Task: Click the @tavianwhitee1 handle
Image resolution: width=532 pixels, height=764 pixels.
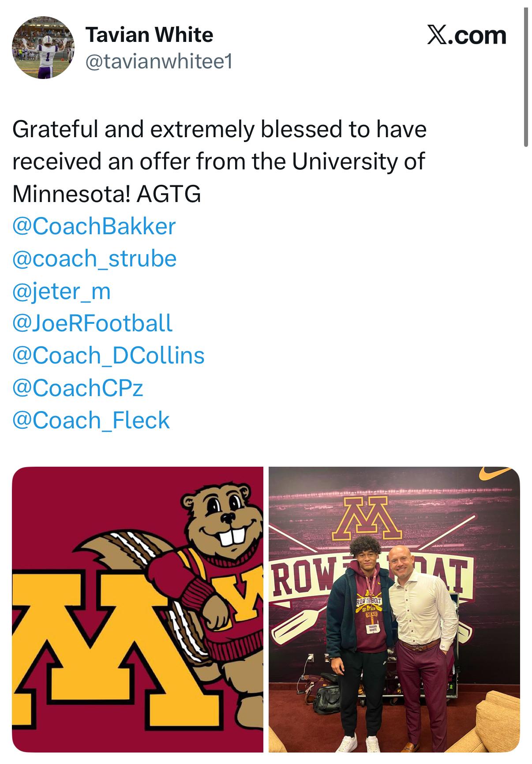Action: click(x=158, y=62)
